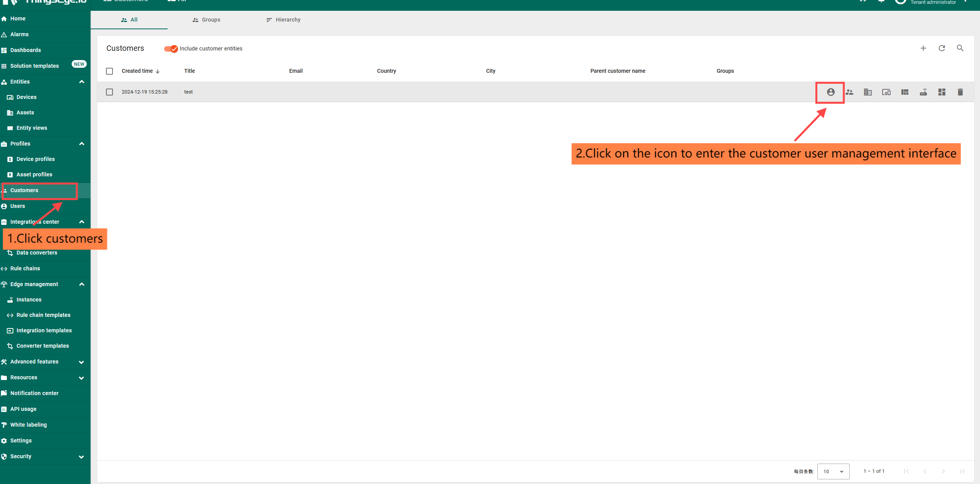Select the test customer row checkbox

click(109, 92)
